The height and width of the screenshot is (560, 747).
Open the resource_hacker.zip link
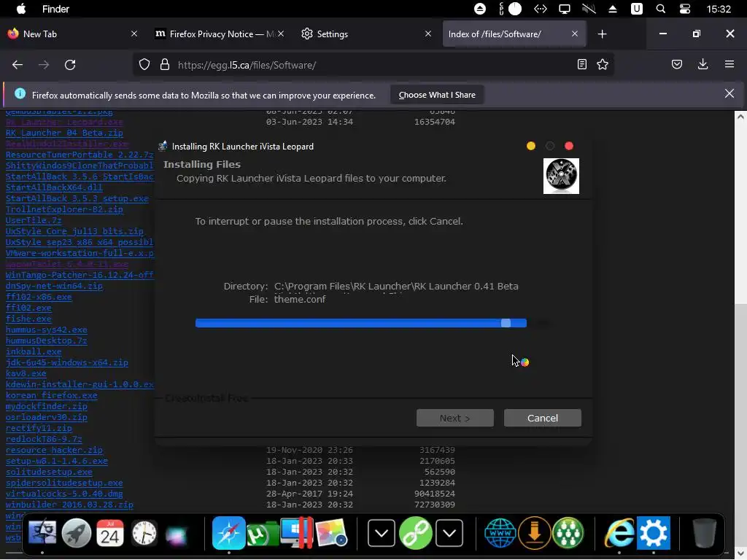tap(54, 450)
